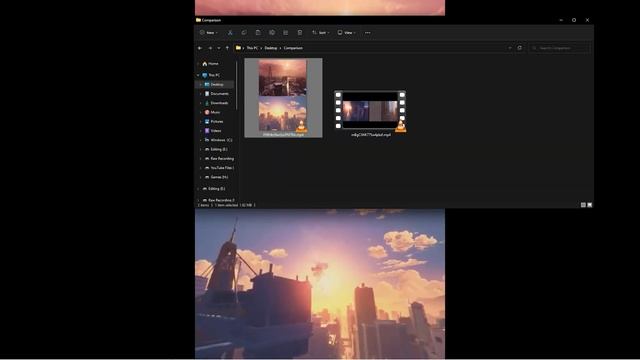This screenshot has height=360, width=640.
Task: Expand the Documents folder chevron
Action: point(201,94)
